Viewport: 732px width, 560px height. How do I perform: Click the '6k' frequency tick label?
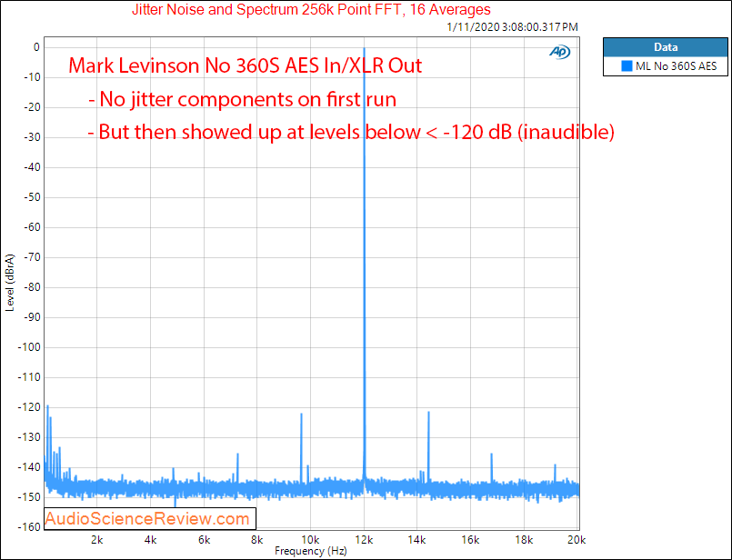pyautogui.click(x=204, y=540)
